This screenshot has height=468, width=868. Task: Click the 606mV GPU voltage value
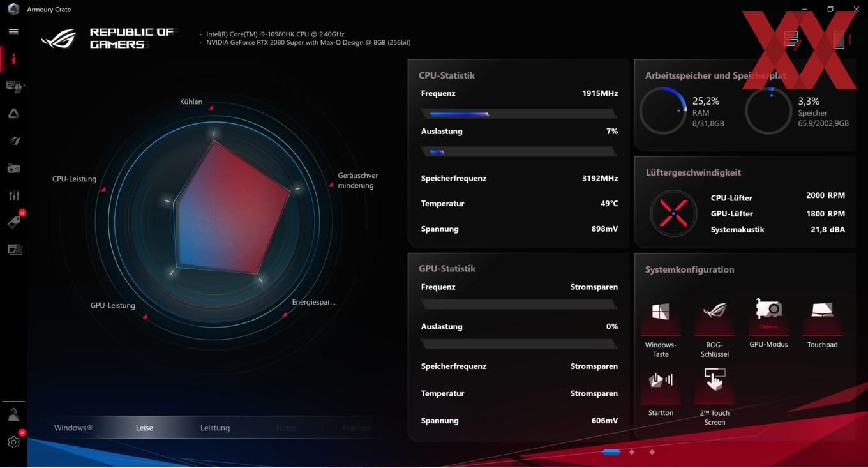(x=604, y=421)
